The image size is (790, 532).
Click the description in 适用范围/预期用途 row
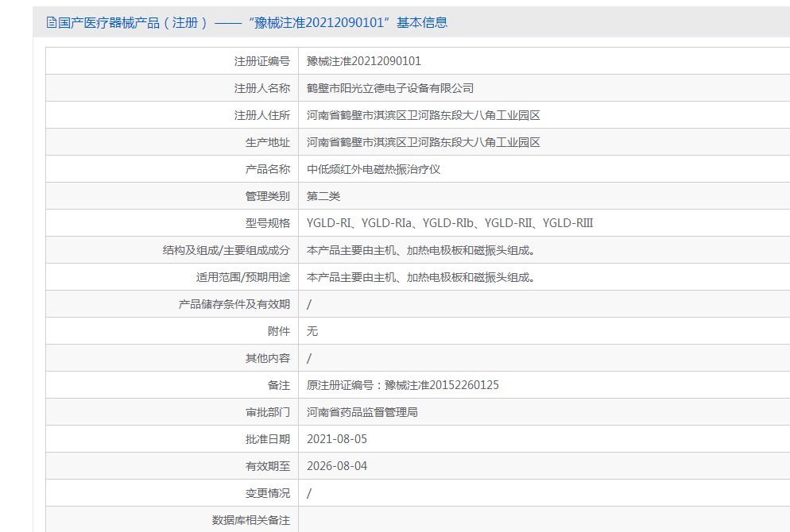(420, 277)
